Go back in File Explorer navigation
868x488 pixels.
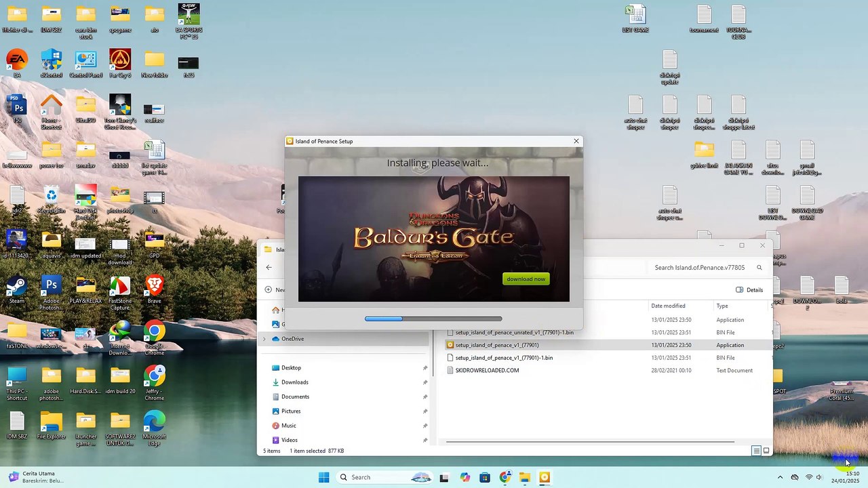coord(269,267)
